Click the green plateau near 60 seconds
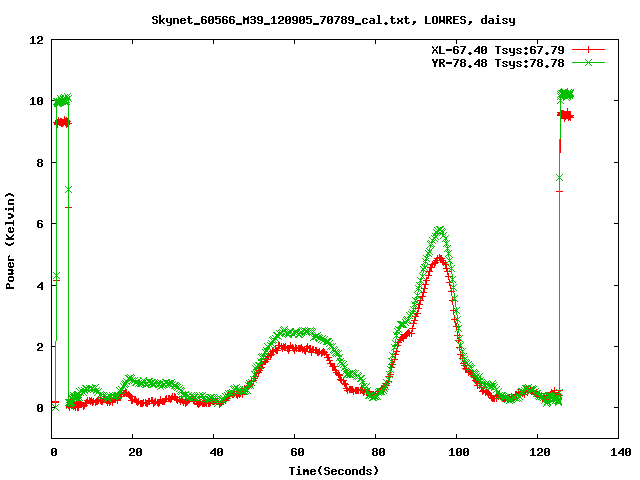This screenshot has width=640, height=480. [x=295, y=332]
